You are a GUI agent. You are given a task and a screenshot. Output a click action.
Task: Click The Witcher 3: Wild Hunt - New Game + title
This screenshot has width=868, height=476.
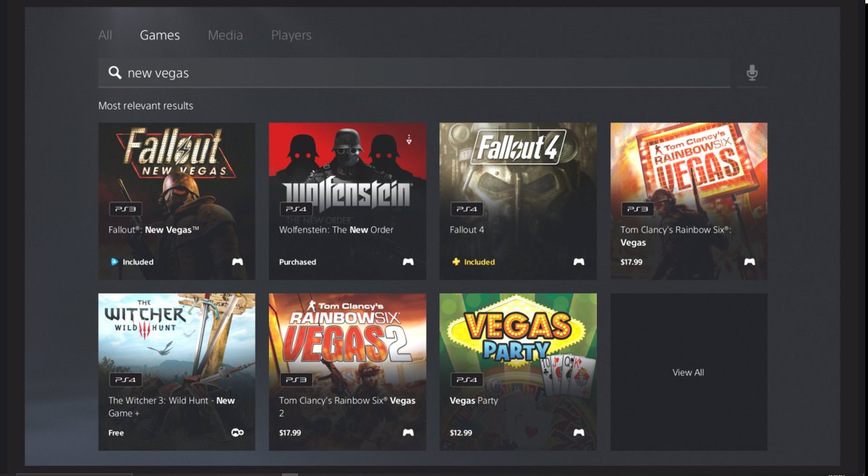tap(171, 407)
